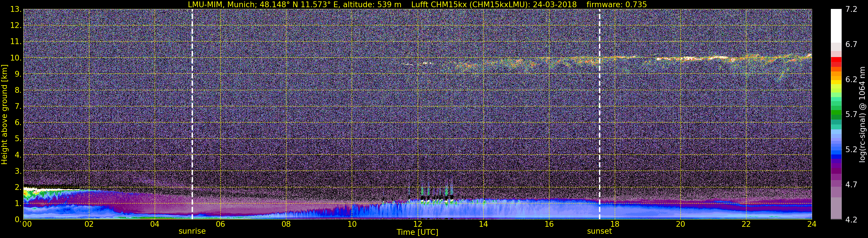Click the '16' time tick label
This screenshot has height=238, width=868.
tap(549, 224)
